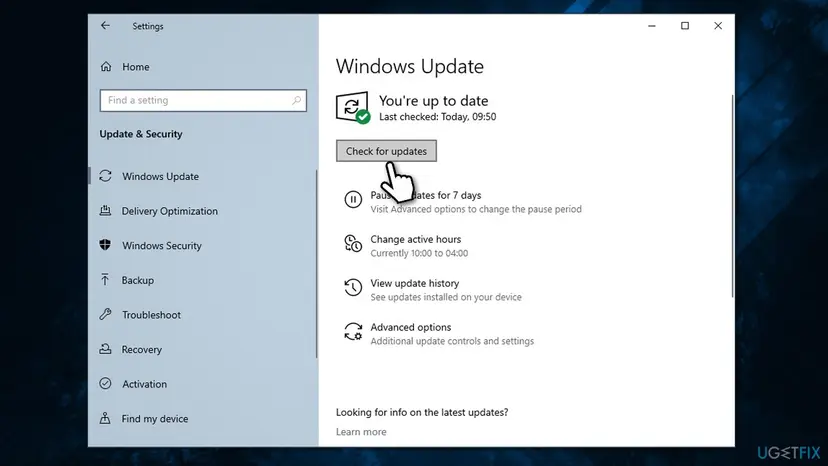Click the Windows Update sync icon in sidebar
The width and height of the screenshot is (828, 466).
[x=106, y=176]
